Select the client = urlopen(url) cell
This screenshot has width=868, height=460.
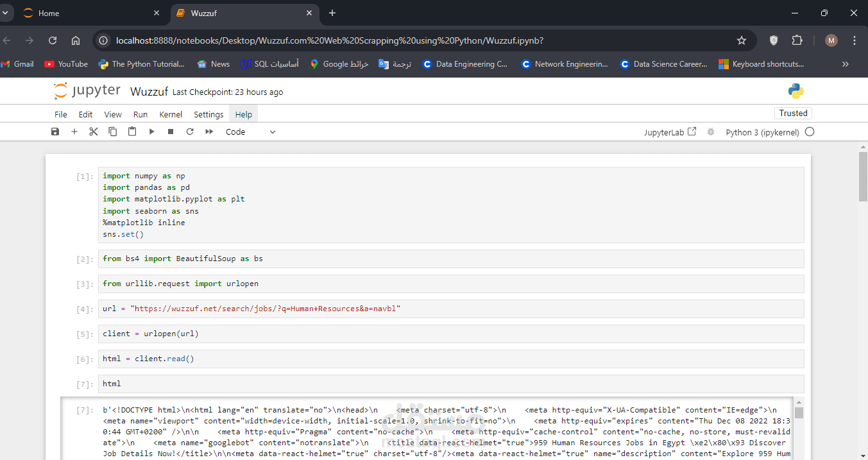[451, 334]
